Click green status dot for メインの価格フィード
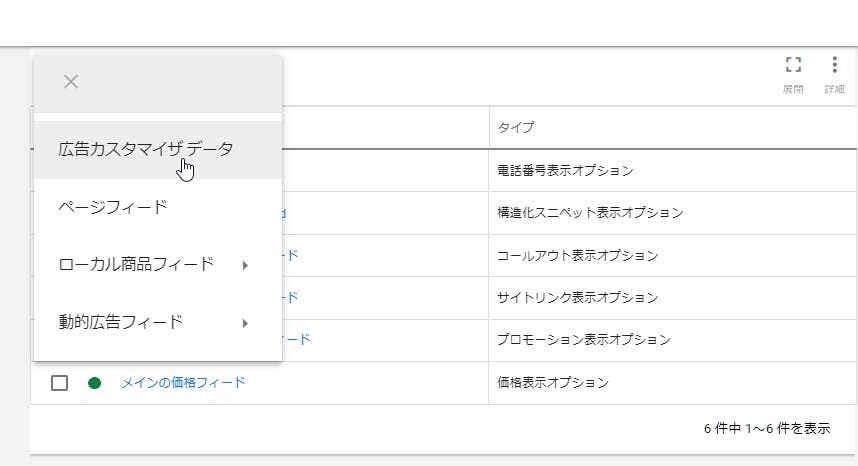The image size is (858, 466). click(95, 383)
